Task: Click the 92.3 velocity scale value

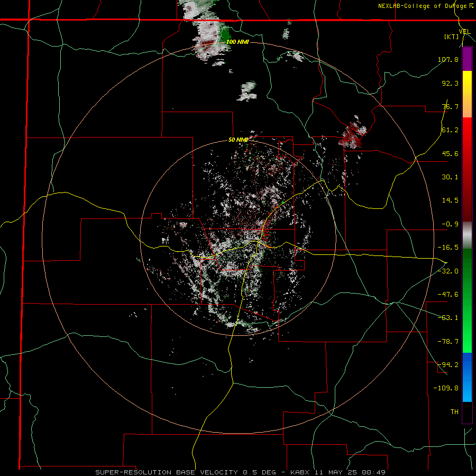Action: pyautogui.click(x=450, y=83)
